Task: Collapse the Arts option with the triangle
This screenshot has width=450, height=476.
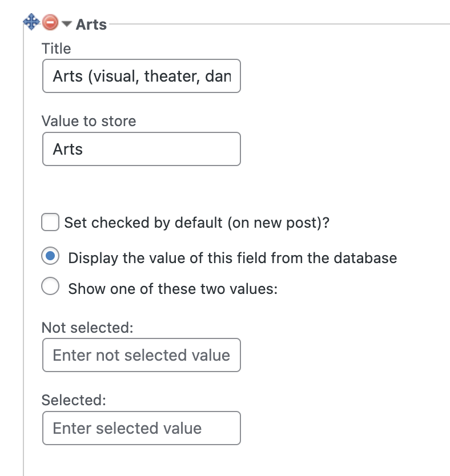Action: pos(66,23)
